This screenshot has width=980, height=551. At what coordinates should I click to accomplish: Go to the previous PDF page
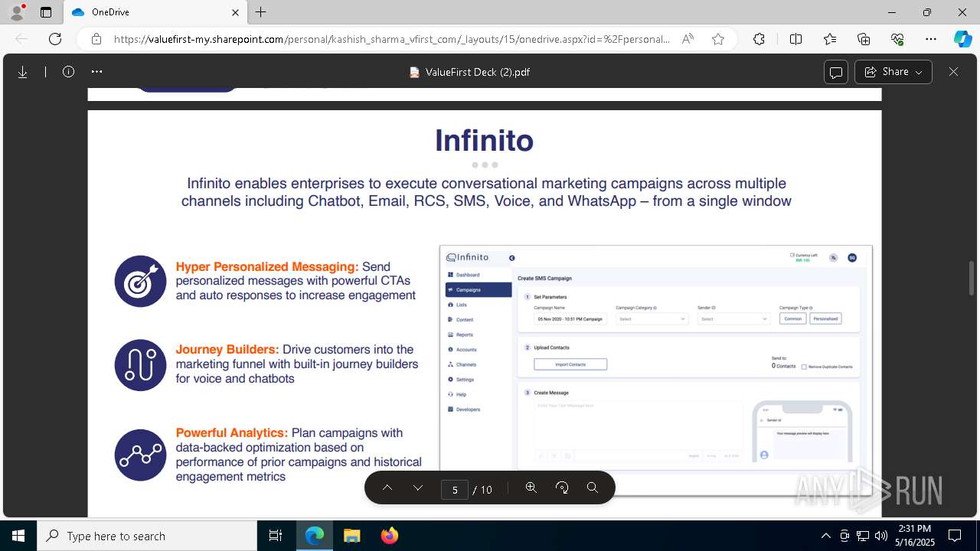pos(387,488)
